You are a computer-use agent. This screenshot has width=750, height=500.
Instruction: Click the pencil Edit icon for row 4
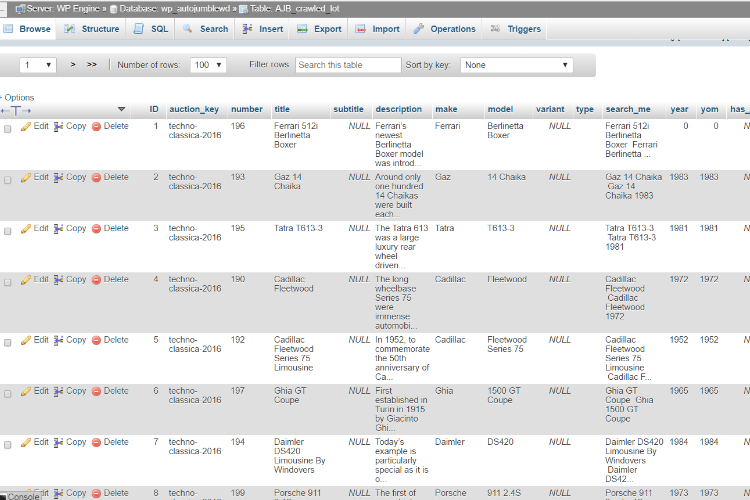[x=26, y=280]
